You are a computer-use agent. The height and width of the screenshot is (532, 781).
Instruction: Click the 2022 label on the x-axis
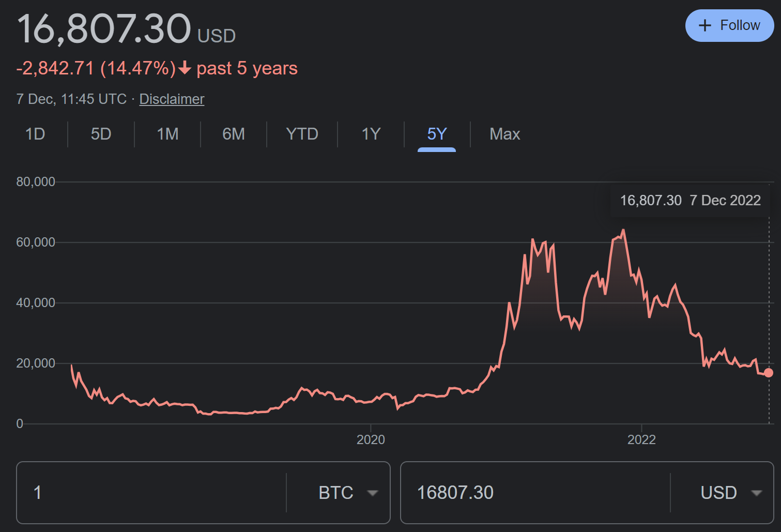(x=641, y=439)
